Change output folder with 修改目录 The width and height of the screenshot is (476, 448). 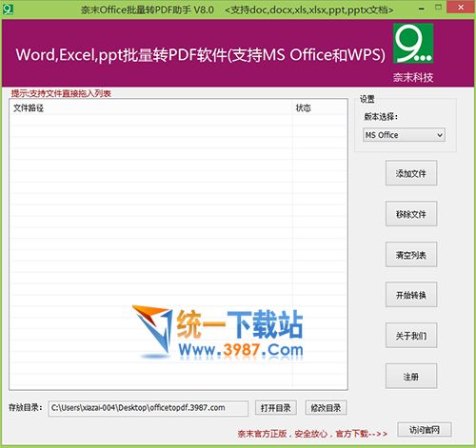[x=326, y=408]
